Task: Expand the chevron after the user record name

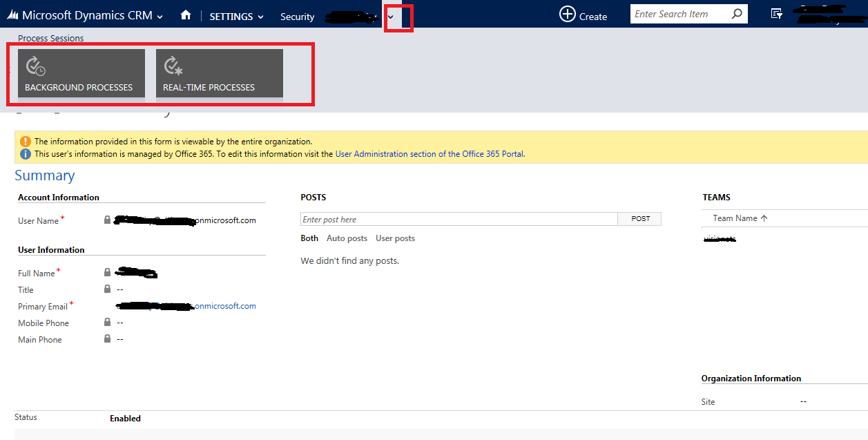Action: [391, 17]
